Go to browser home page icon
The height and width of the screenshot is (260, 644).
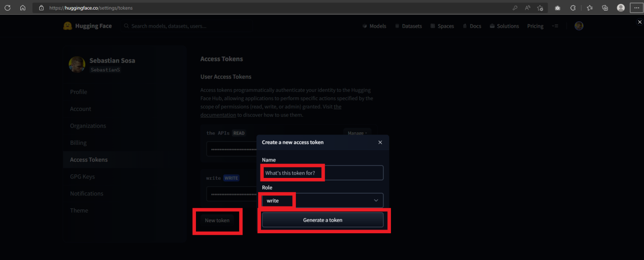click(23, 8)
